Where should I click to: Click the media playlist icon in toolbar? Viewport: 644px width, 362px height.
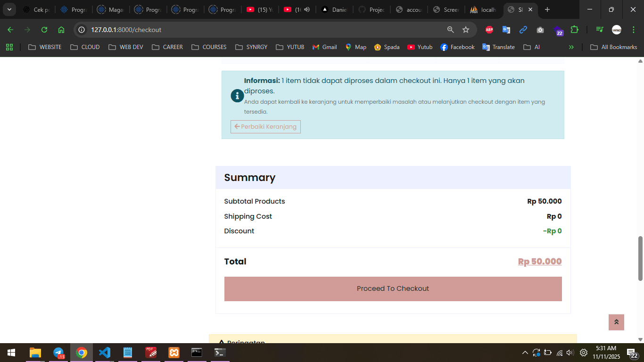click(x=599, y=29)
